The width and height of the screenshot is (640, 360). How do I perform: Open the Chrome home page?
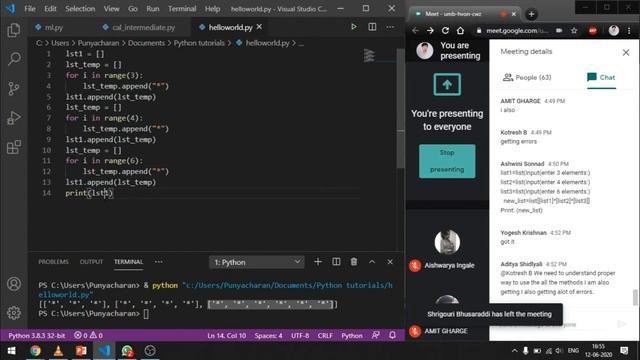pos(460,31)
